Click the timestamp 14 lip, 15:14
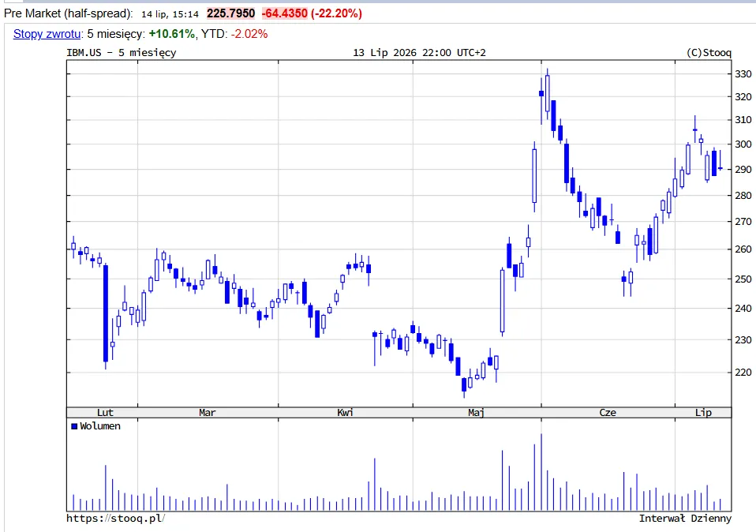The width and height of the screenshot is (756, 532). coord(170,14)
